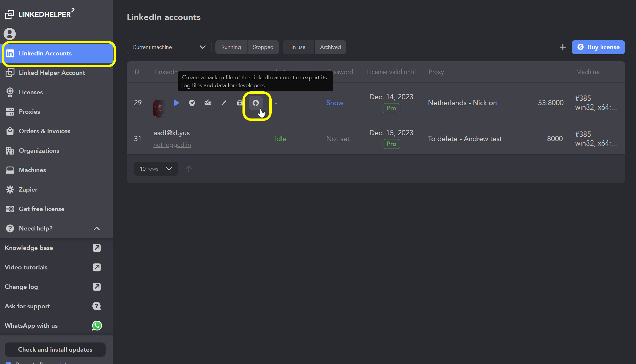Click the archive box icon in row 29
This screenshot has width=636, height=364.
click(240, 103)
